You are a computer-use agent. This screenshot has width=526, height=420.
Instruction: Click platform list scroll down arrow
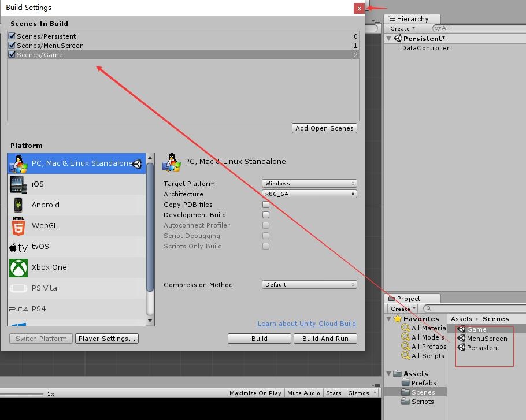pos(150,321)
